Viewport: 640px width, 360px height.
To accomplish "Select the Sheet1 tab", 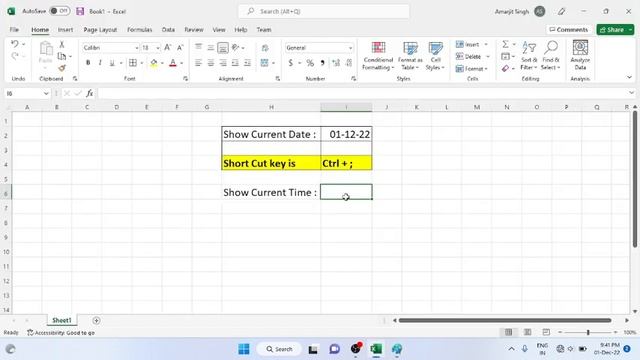I will [x=62, y=320].
